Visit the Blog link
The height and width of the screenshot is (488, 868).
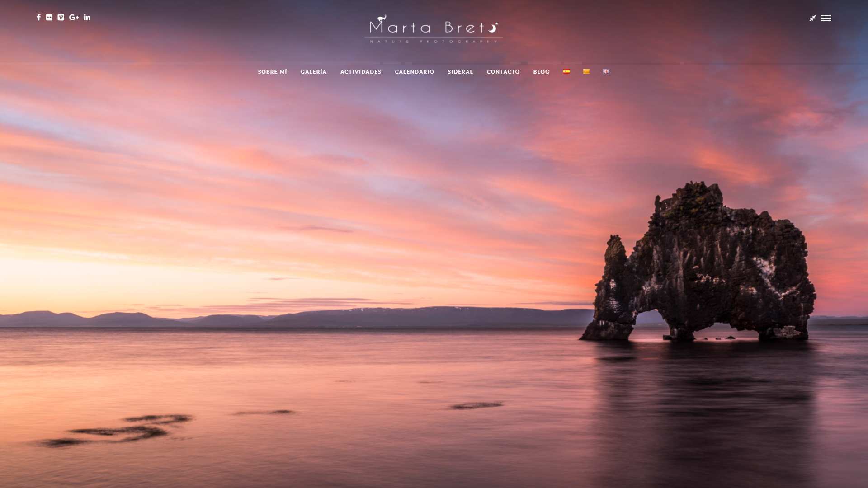click(x=541, y=72)
